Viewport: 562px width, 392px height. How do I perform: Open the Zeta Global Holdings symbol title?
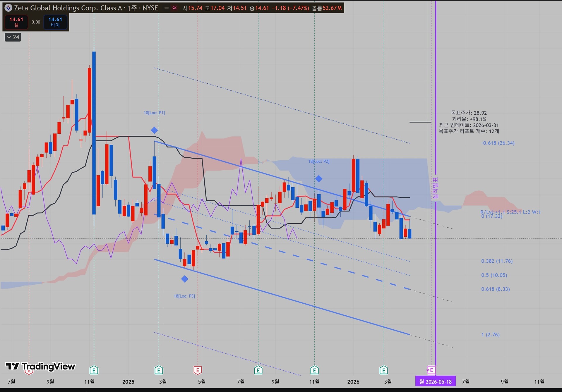pyautogui.click(x=67, y=8)
